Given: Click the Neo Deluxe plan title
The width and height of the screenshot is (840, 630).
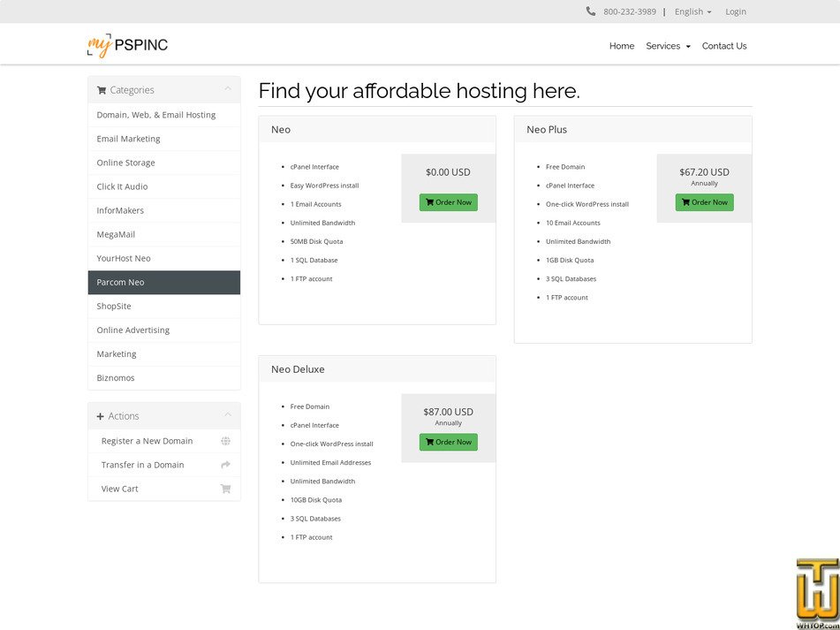Looking at the screenshot, I should coord(298,369).
